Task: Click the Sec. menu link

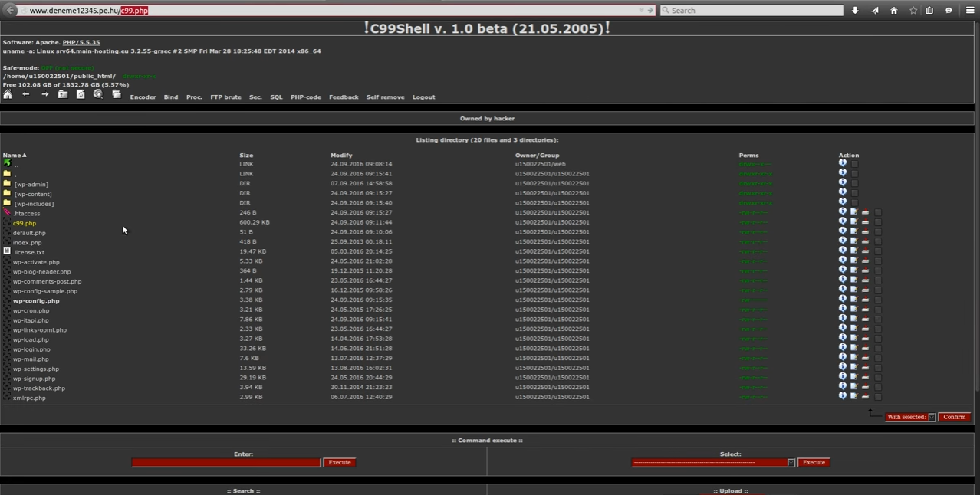Action: coord(255,97)
